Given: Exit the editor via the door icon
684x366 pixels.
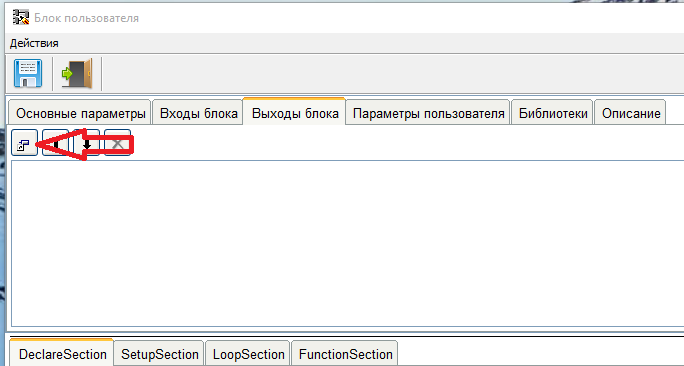Looking at the screenshot, I should pos(77,73).
